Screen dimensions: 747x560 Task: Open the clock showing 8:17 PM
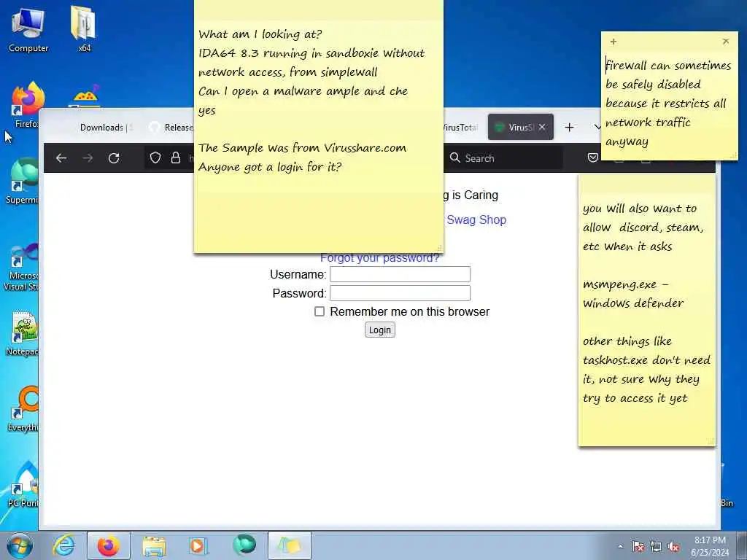tap(710, 546)
